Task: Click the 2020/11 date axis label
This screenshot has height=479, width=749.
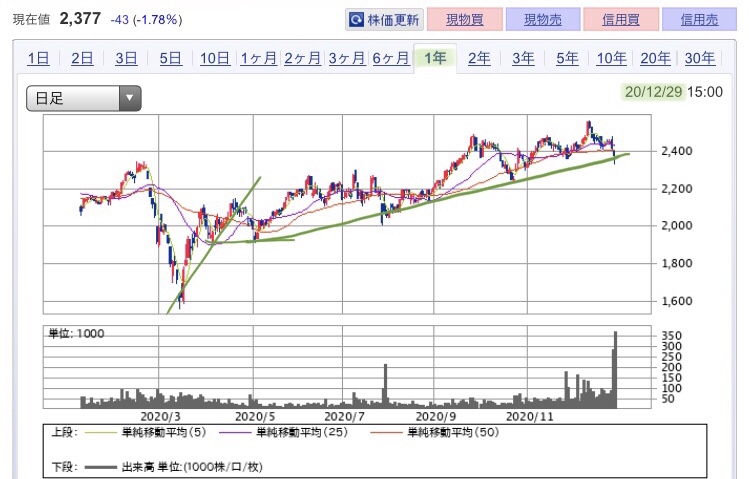Action: tap(530, 416)
